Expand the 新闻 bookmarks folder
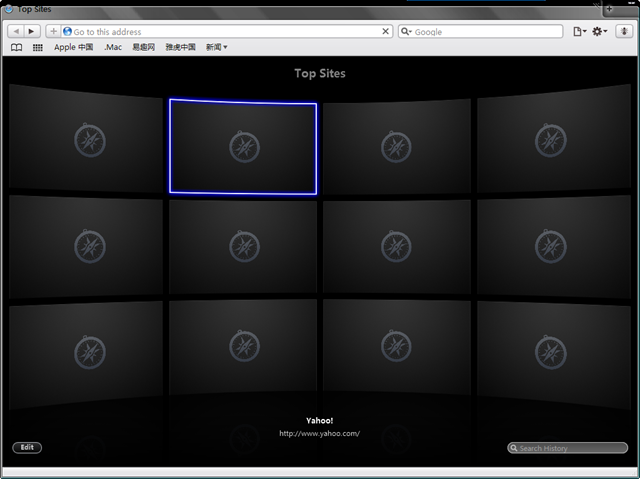 pyautogui.click(x=216, y=47)
